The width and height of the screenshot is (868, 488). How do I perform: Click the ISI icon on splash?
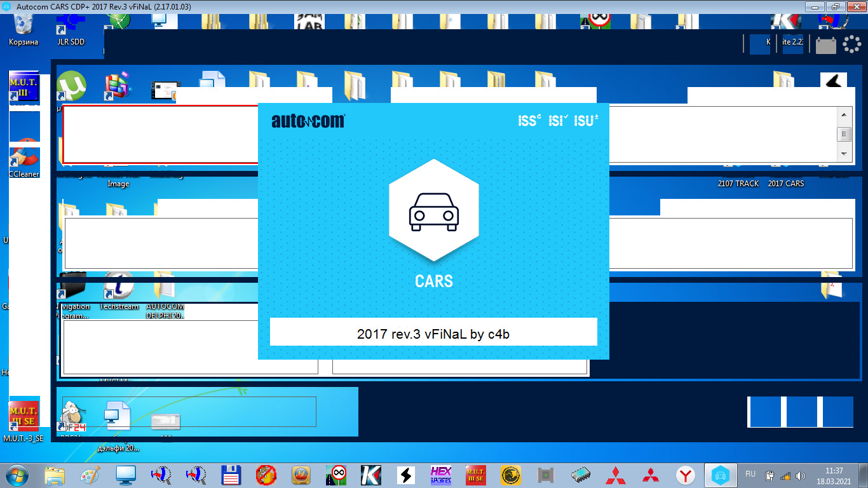pyautogui.click(x=559, y=120)
